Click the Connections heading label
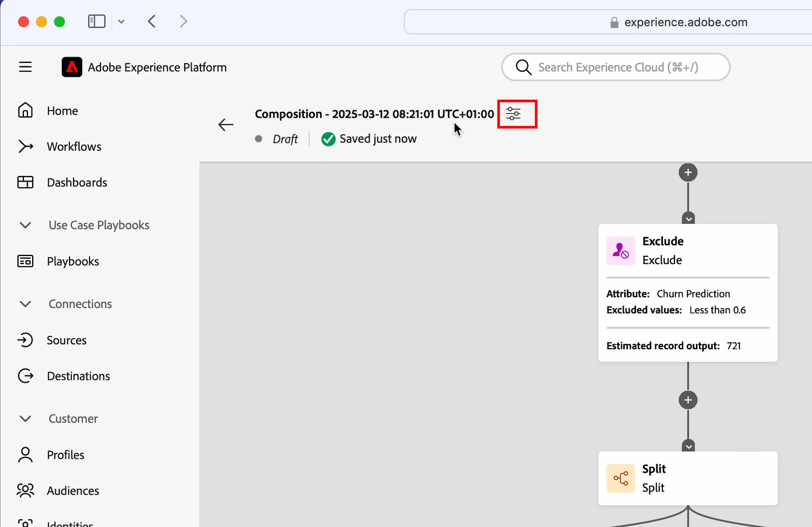 (x=80, y=304)
